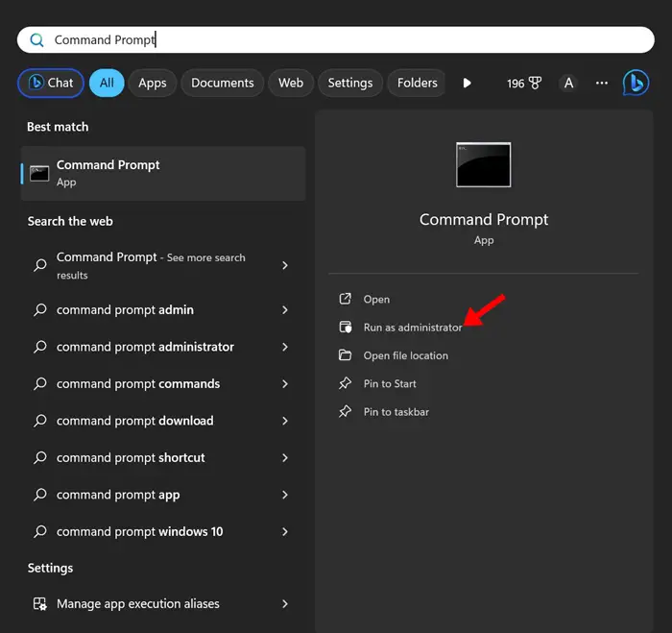Choose Pin to taskbar
Screen dimensions: 672x633
pyautogui.click(x=396, y=412)
